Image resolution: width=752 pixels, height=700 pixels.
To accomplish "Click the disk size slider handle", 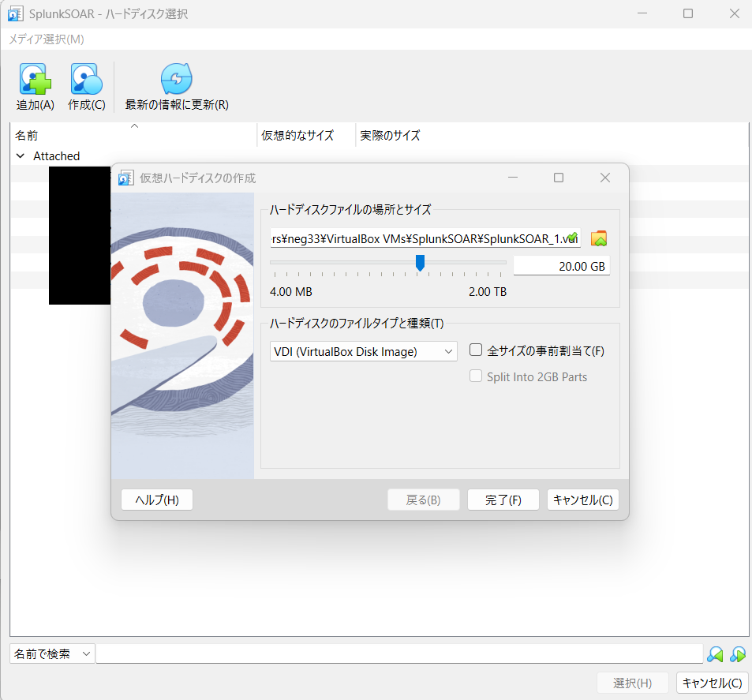I will coord(420,263).
